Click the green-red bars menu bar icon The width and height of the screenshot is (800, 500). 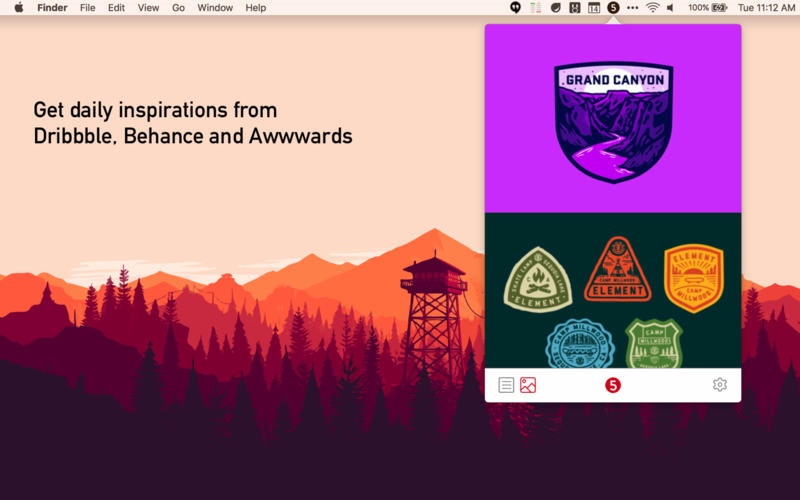click(535, 8)
